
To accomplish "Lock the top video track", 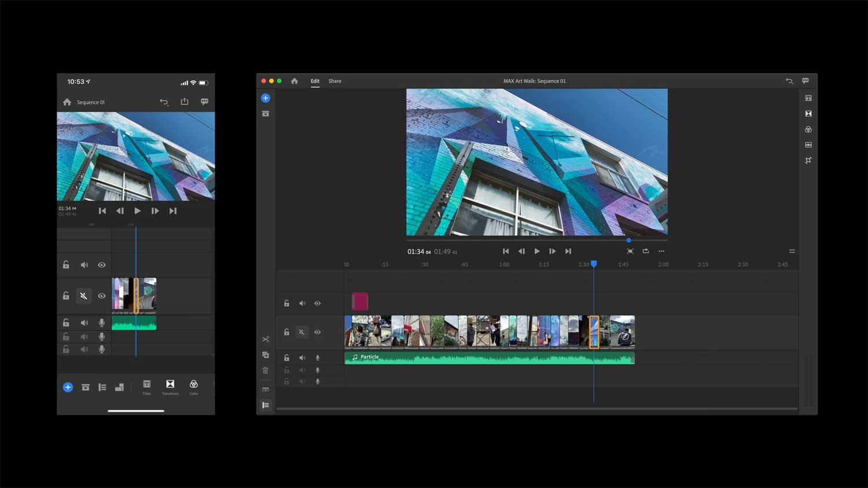I will (x=287, y=303).
